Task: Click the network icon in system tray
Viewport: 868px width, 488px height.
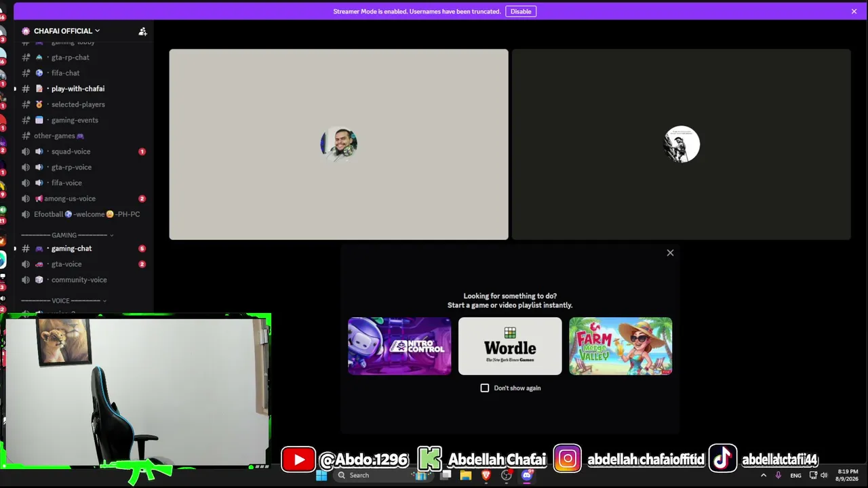Action: coord(813,476)
